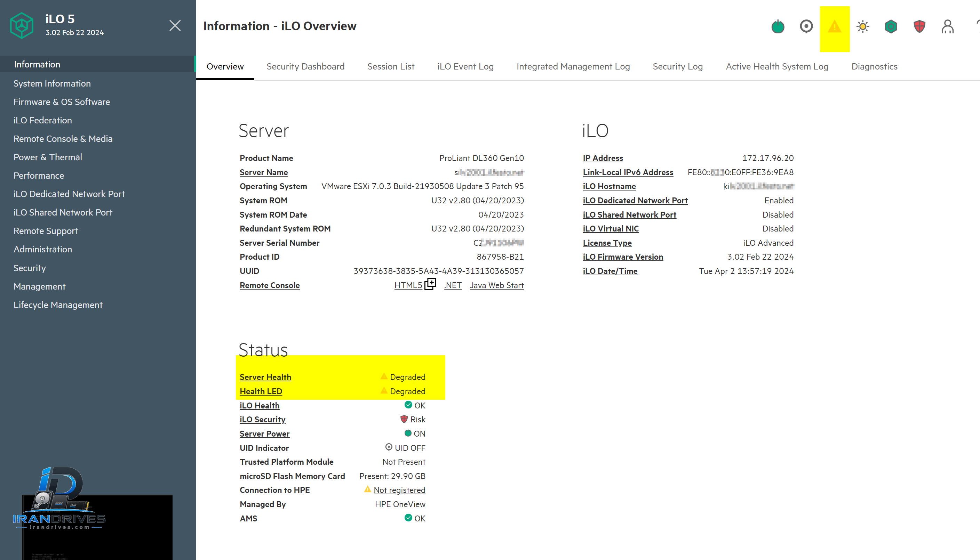Click the Server Power status link
Viewport: 980px width, 560px height.
click(264, 434)
